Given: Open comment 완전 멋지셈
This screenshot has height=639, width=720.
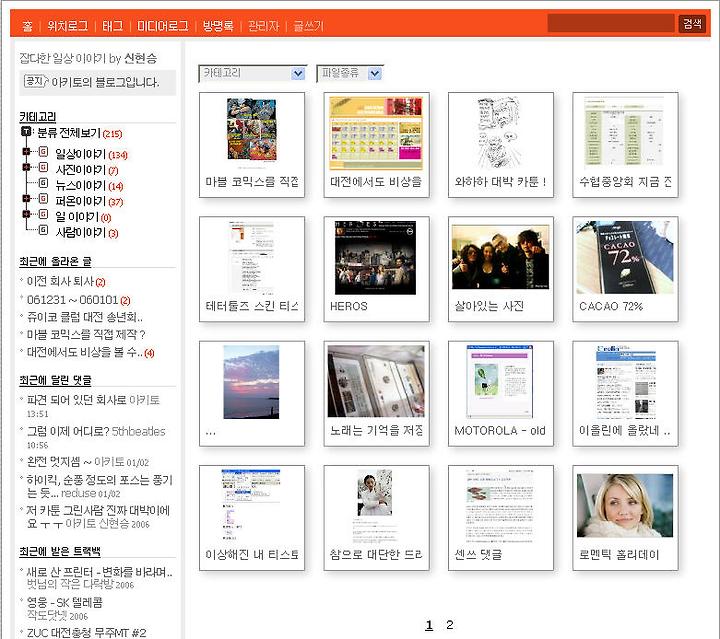Looking at the screenshot, I should [59, 461].
